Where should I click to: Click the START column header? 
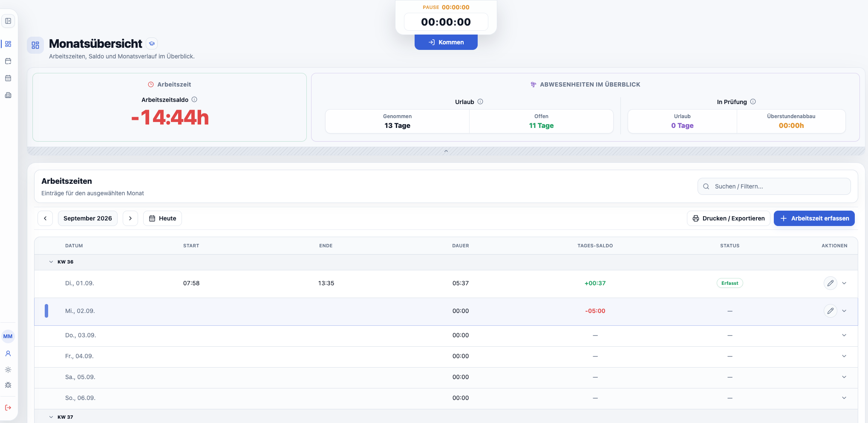pyautogui.click(x=191, y=246)
